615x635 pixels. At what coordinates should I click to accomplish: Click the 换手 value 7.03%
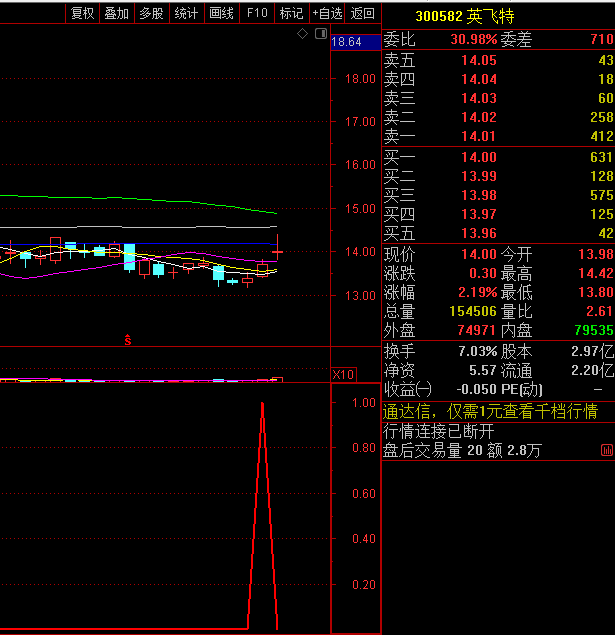point(478,351)
